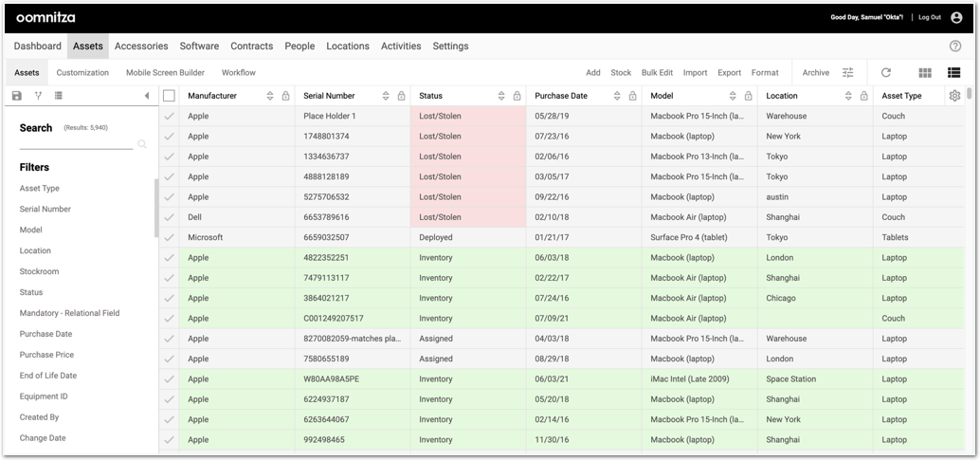Select the row checkmark for Place Holder 1

pyautogui.click(x=169, y=116)
